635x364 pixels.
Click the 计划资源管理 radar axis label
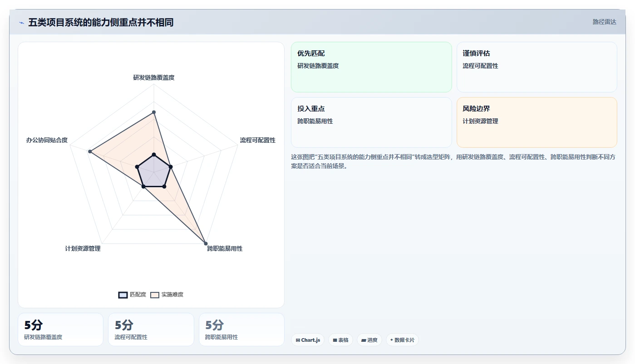pos(83,248)
